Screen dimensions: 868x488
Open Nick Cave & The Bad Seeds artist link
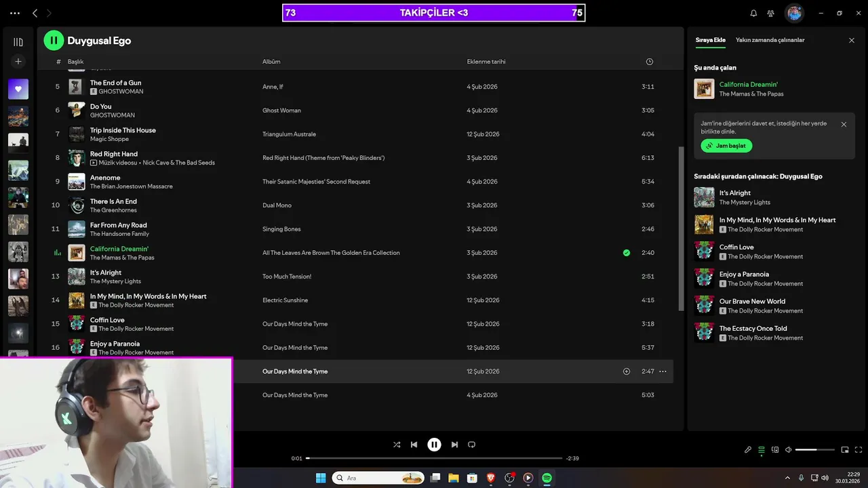tap(178, 163)
